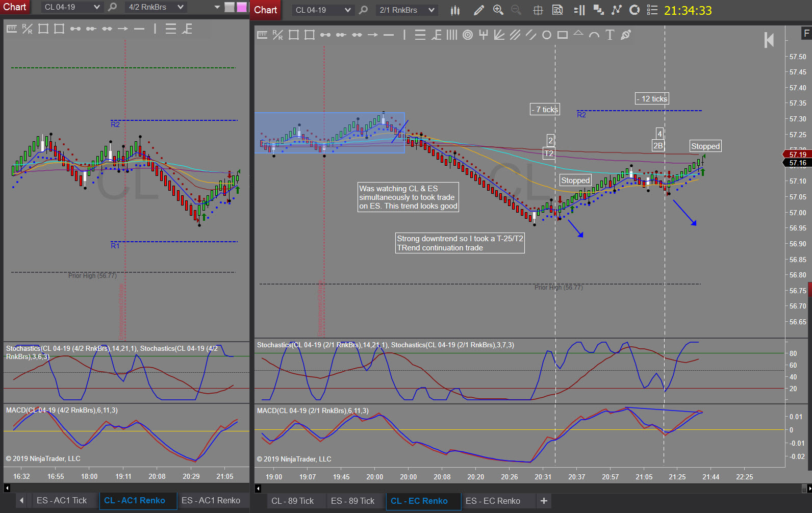Open bar type icon in right chart toolbar
The image size is (812, 513).
click(455, 10)
